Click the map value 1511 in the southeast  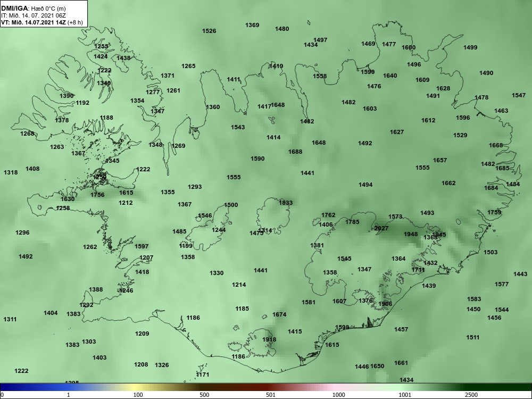[x=472, y=338]
